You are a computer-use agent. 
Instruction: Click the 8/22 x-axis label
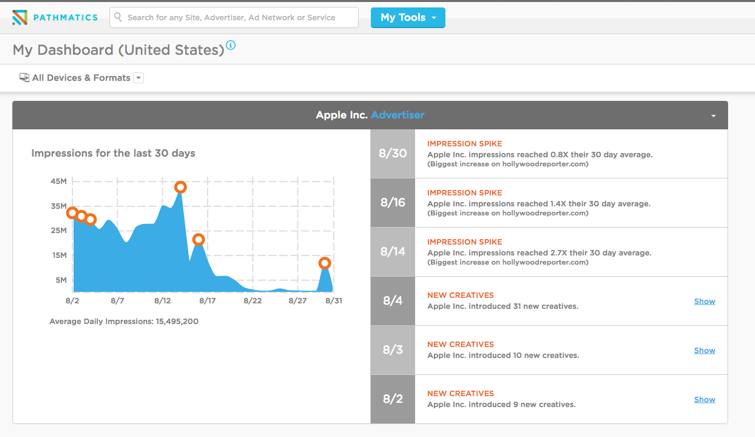point(252,301)
